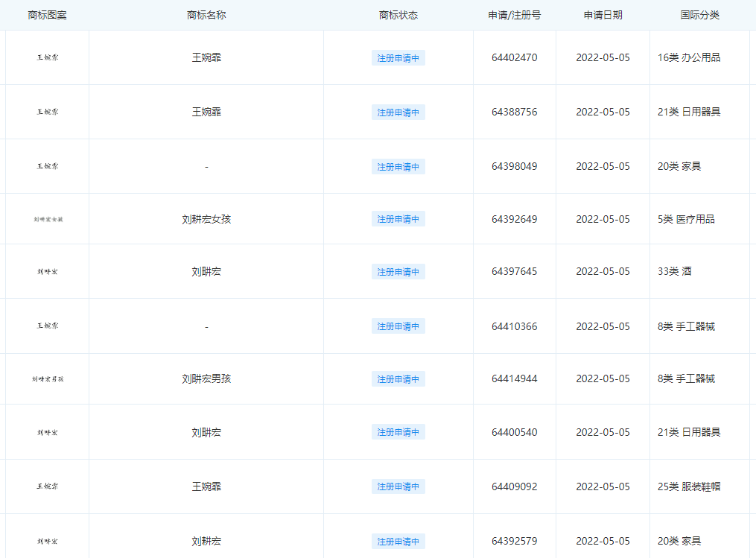Open trademark image for application 64409092
756x558 pixels.
pos(48,486)
